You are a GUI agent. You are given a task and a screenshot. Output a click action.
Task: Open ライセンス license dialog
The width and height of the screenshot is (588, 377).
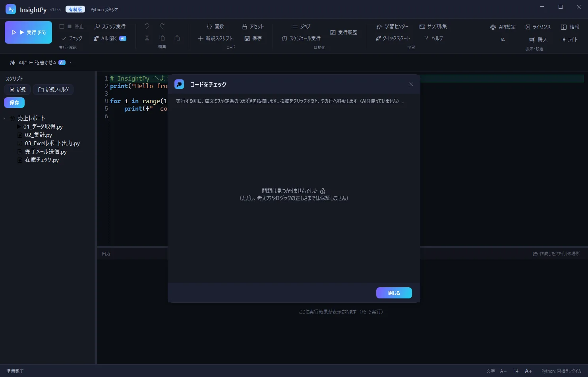[538, 27]
